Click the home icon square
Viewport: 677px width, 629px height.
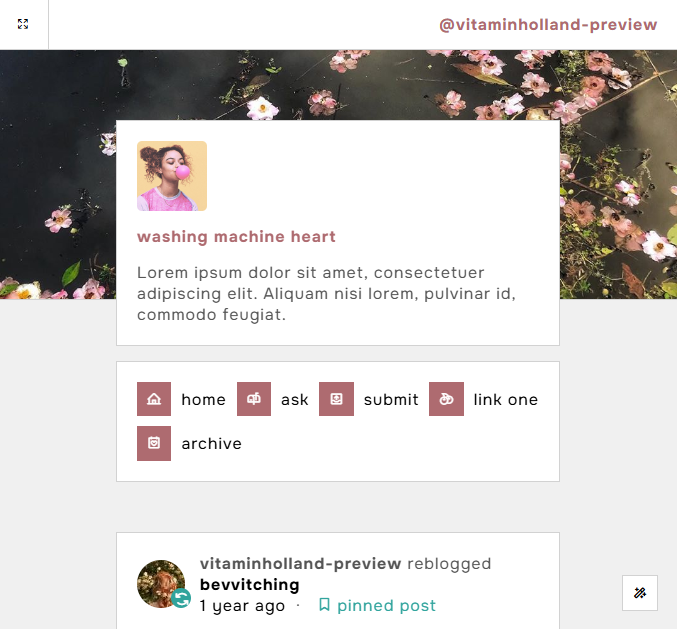pos(154,399)
